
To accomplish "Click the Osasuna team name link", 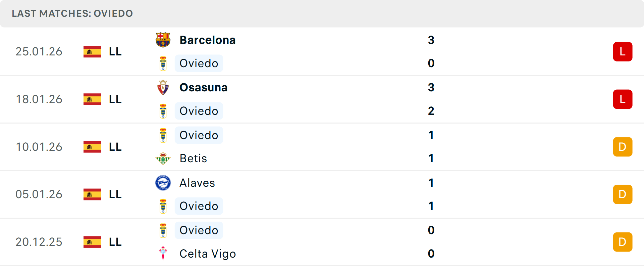I will [203, 87].
